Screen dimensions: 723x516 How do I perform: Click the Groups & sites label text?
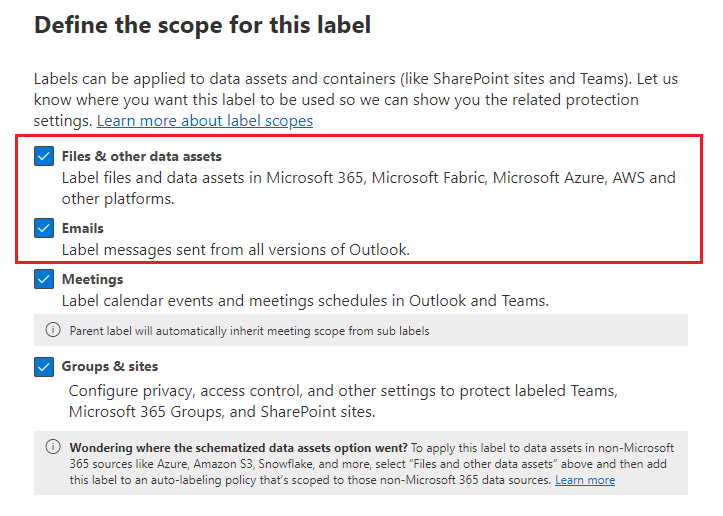pos(110,367)
